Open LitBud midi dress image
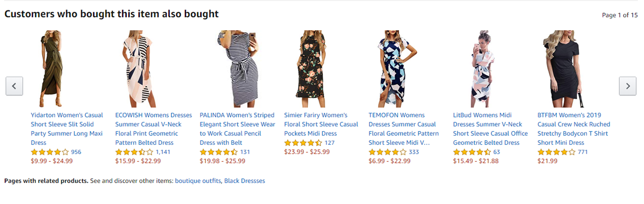Screen dimensions: 644x204 483,68
